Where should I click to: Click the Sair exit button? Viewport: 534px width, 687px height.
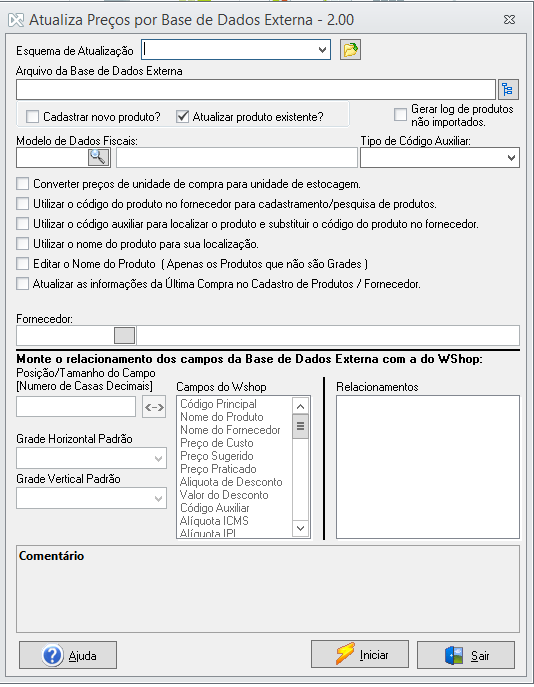tap(466, 655)
